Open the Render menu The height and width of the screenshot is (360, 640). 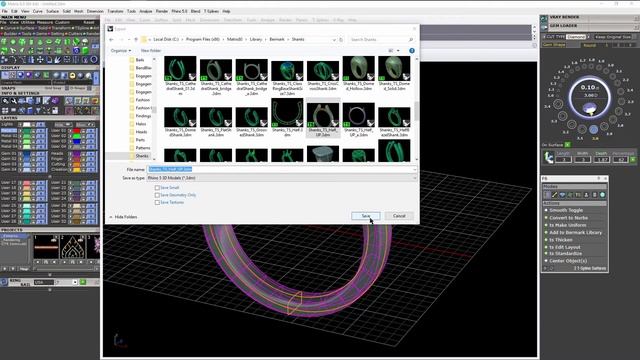point(162,11)
